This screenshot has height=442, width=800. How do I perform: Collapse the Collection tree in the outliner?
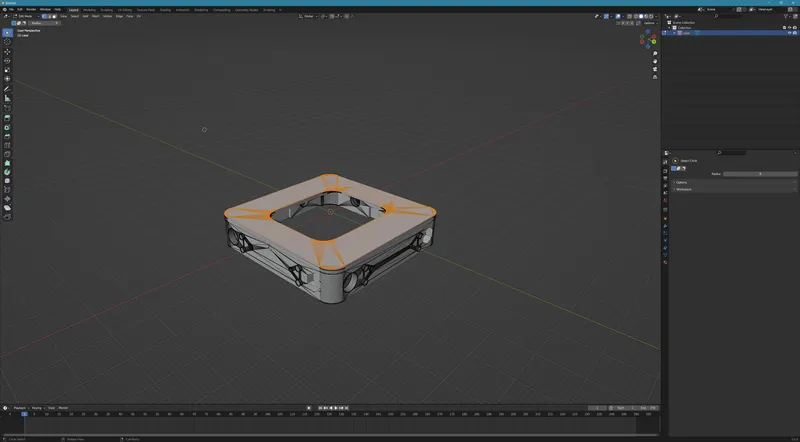point(669,28)
